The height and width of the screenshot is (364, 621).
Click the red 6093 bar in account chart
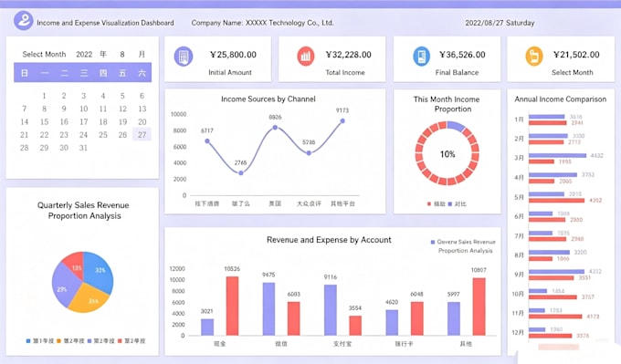point(293,319)
